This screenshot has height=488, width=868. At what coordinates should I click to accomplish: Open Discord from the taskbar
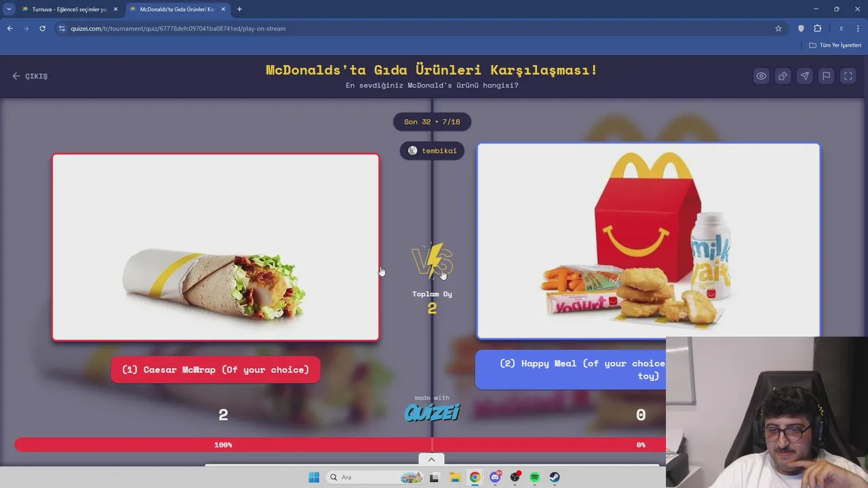tap(495, 477)
